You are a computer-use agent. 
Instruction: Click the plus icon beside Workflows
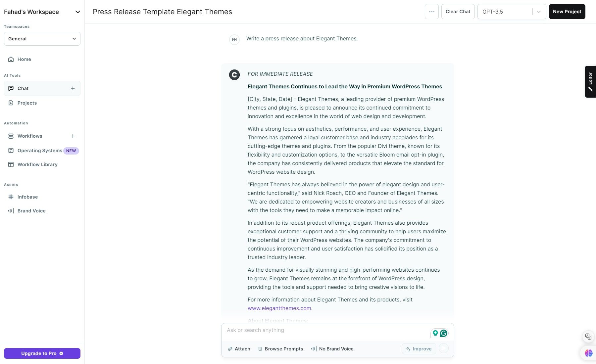click(x=73, y=136)
